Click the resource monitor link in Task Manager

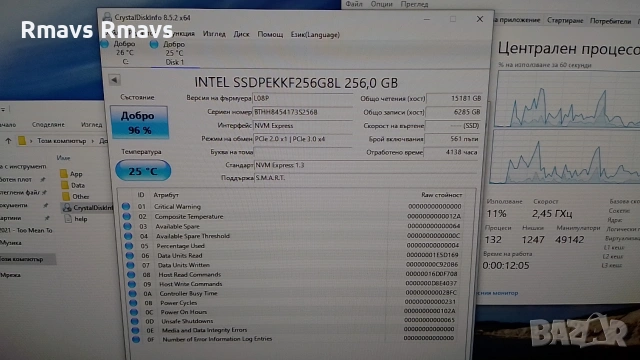[x=497, y=293]
